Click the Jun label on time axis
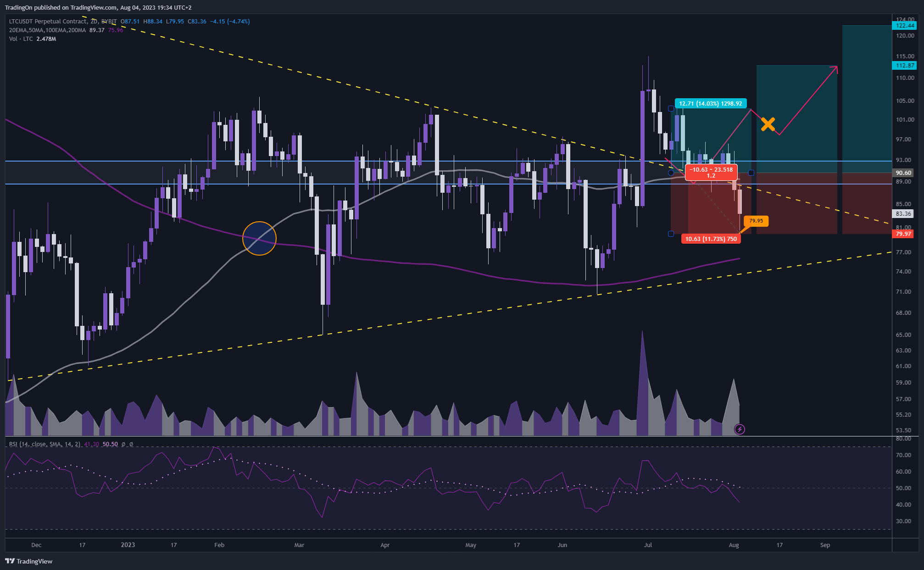The image size is (924, 570). point(562,545)
